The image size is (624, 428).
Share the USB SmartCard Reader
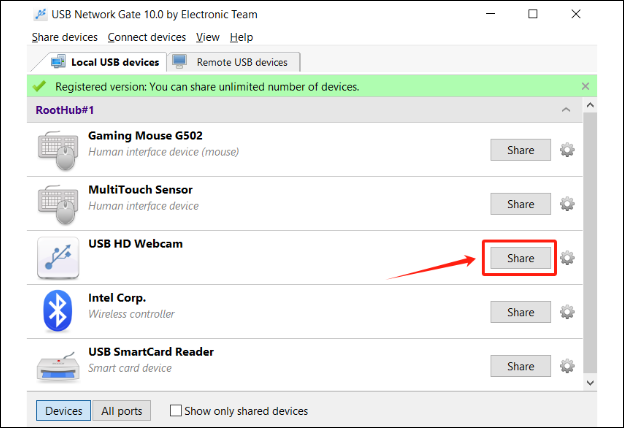(x=521, y=366)
